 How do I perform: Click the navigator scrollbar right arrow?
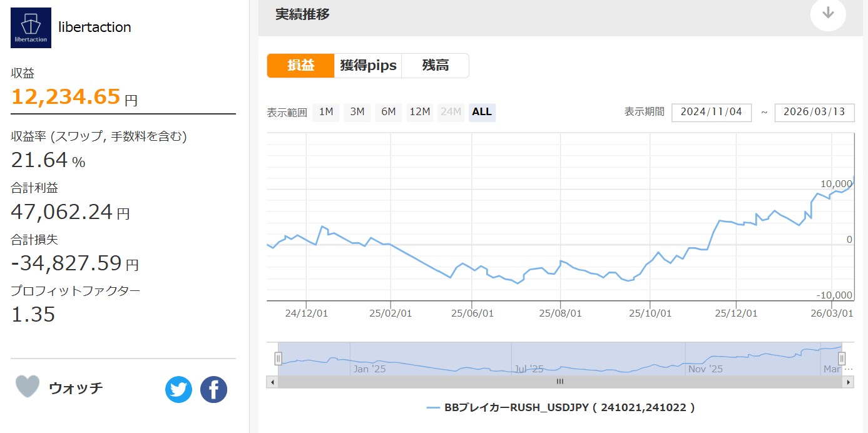click(849, 381)
